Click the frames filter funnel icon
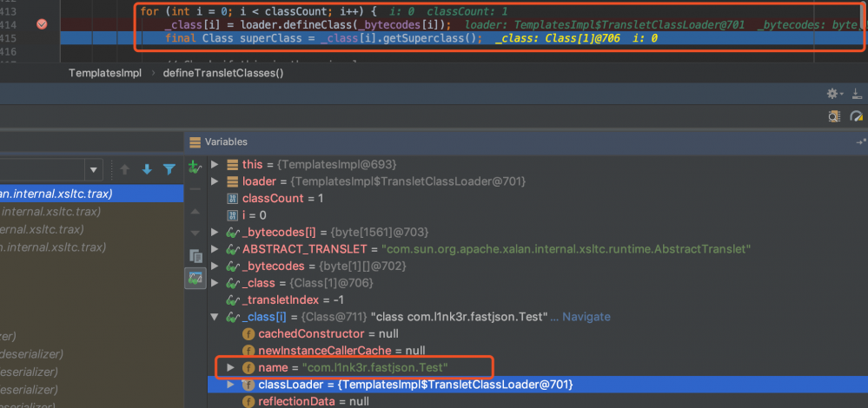Screen dimensions: 868x408 169,170
